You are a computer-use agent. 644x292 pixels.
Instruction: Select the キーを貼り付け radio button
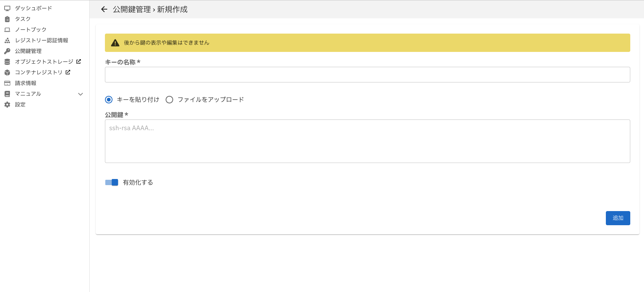coord(109,100)
